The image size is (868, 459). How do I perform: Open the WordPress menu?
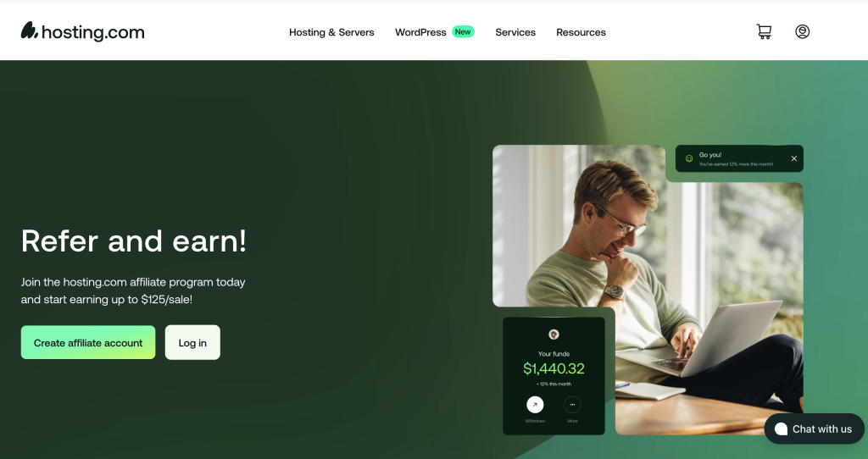click(x=420, y=32)
